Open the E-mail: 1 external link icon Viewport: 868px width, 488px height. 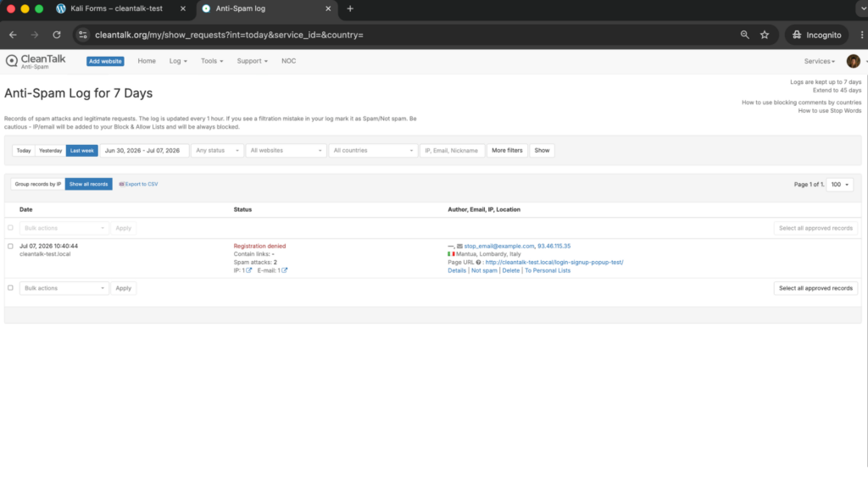(285, 270)
